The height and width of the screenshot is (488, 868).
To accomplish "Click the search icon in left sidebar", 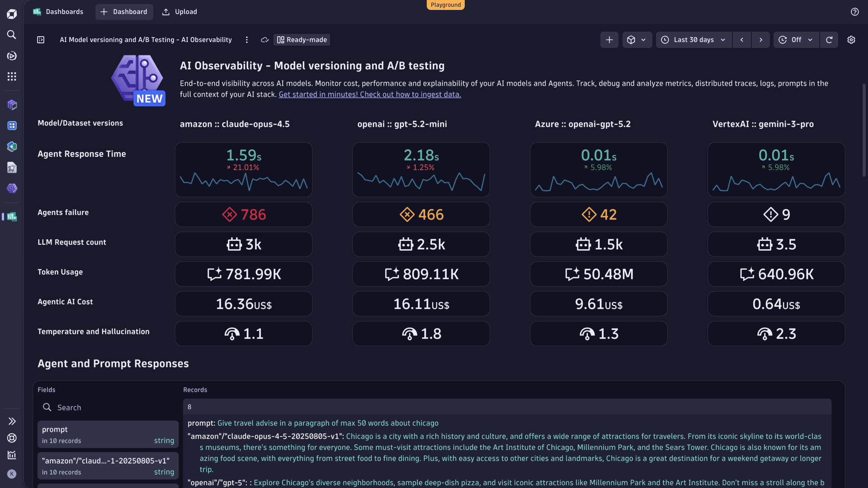I will click(12, 35).
